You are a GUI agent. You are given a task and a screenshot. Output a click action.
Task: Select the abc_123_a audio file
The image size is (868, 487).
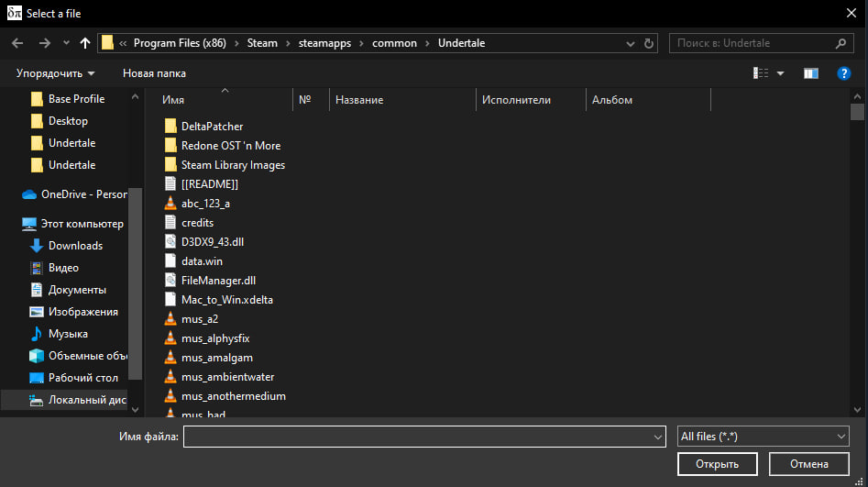pyautogui.click(x=197, y=204)
